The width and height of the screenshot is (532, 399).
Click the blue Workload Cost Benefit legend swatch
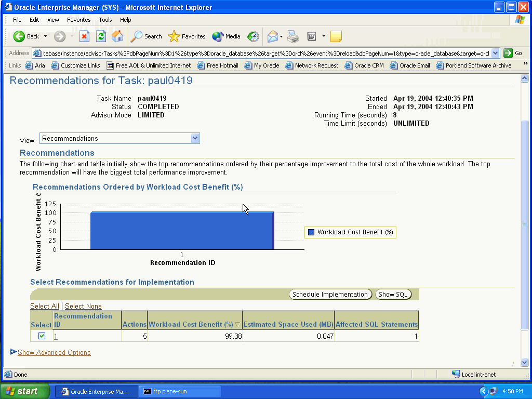[311, 232]
